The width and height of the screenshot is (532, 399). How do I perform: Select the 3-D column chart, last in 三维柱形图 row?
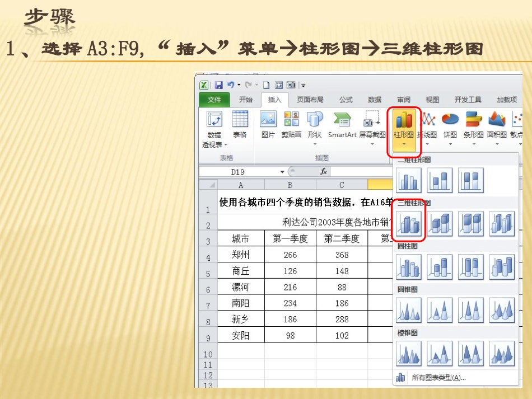click(x=502, y=224)
